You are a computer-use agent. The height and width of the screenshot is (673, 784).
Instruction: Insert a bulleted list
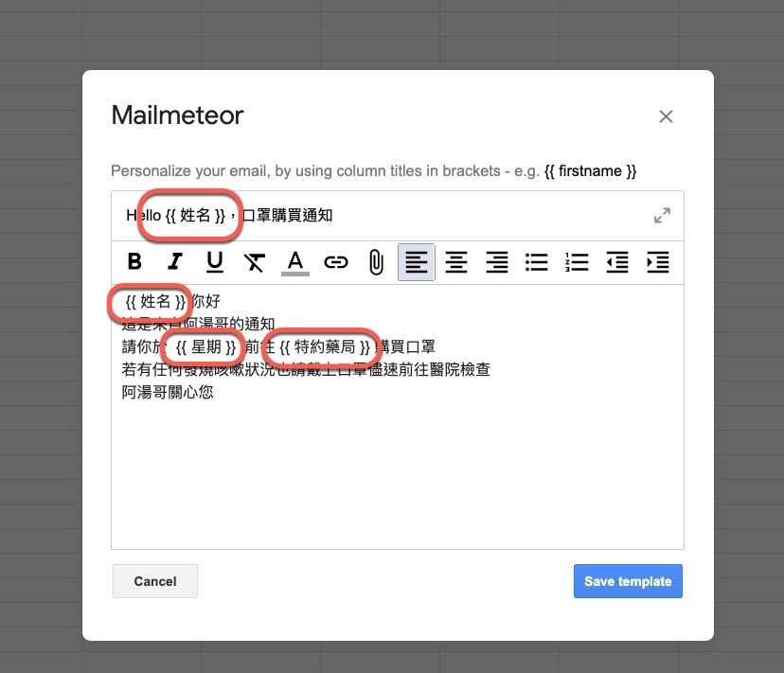(537, 262)
